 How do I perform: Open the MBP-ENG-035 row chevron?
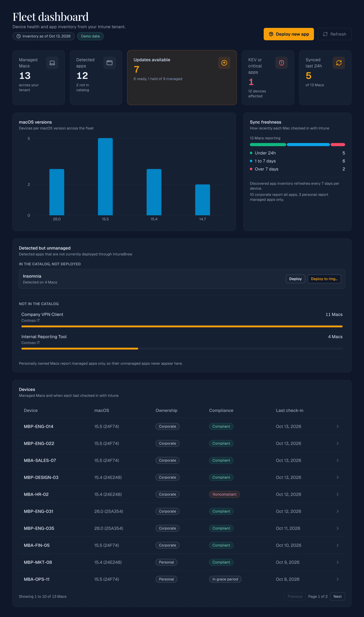337,528
